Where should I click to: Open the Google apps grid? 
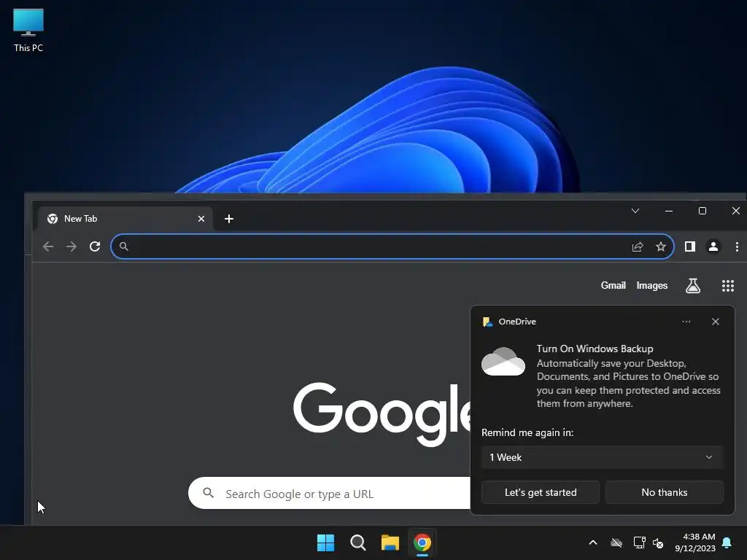point(727,285)
